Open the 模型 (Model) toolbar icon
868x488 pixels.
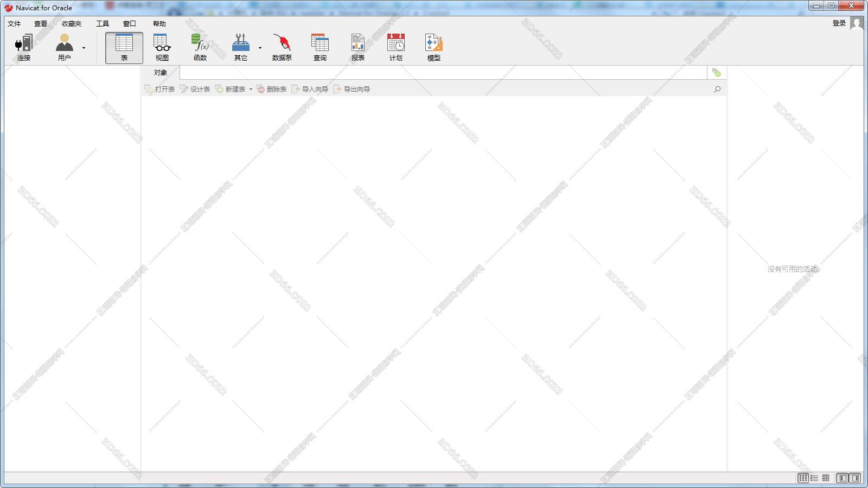coord(433,47)
